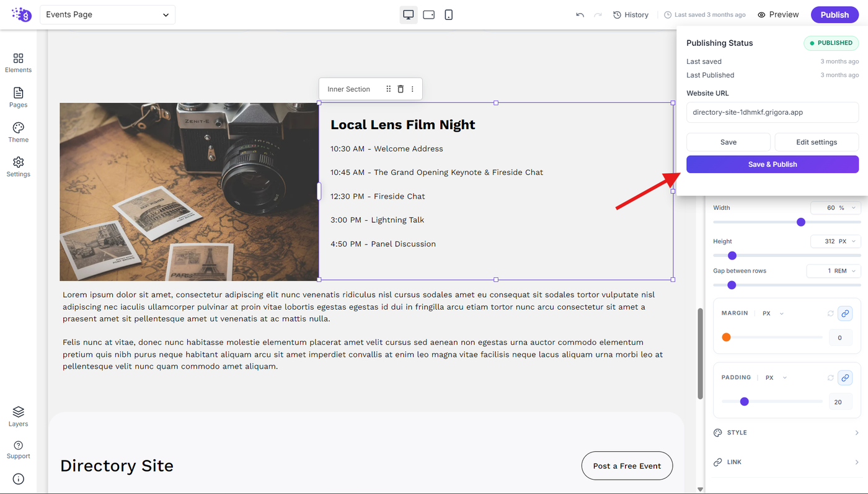Open the Events Page dropdown

point(107,15)
